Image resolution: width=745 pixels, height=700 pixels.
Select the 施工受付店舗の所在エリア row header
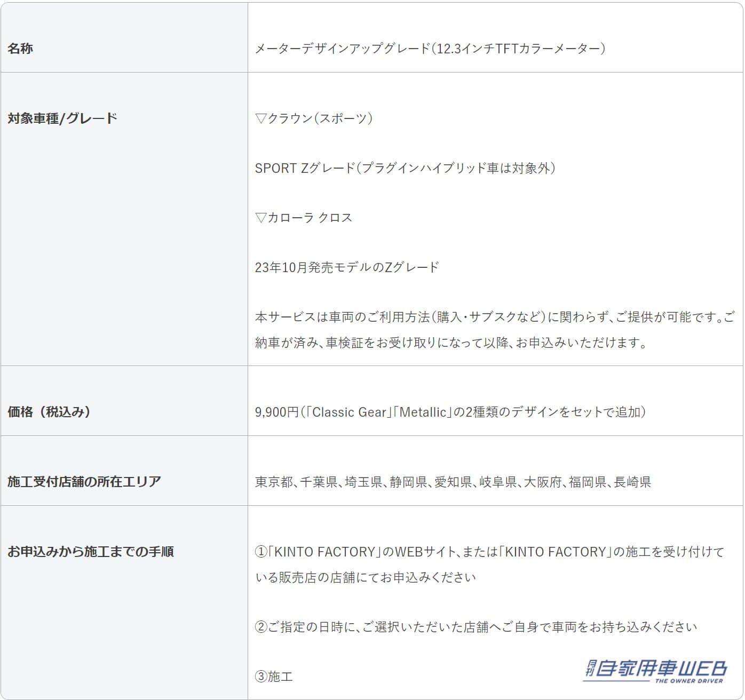(x=84, y=482)
